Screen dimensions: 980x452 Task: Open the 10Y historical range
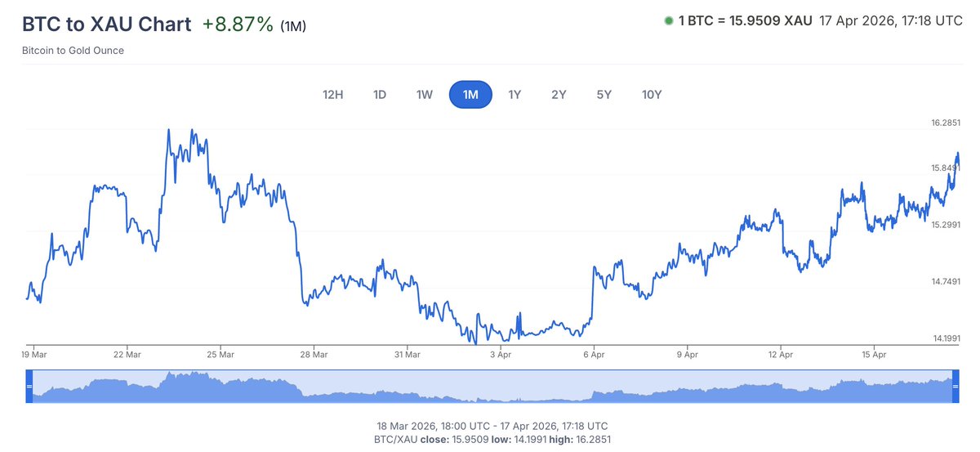[652, 95]
